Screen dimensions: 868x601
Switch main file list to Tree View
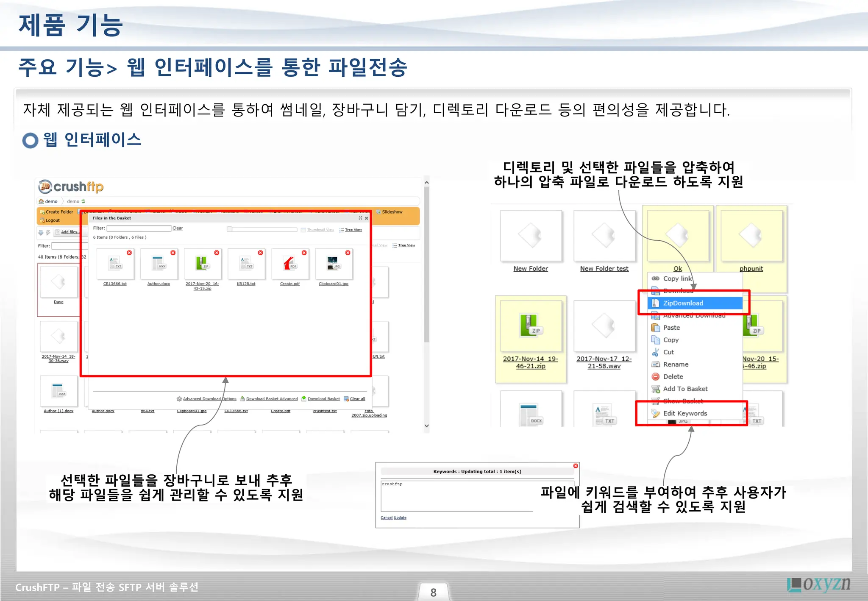click(404, 245)
